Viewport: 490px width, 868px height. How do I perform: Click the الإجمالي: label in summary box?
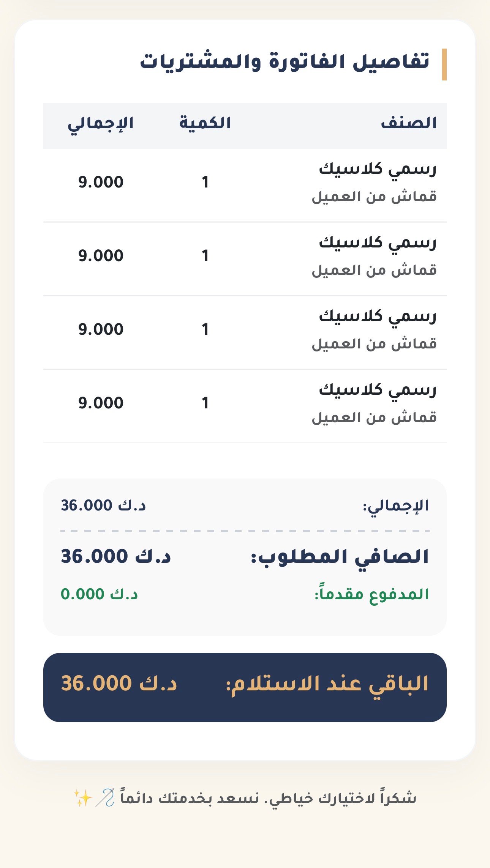coord(396,506)
